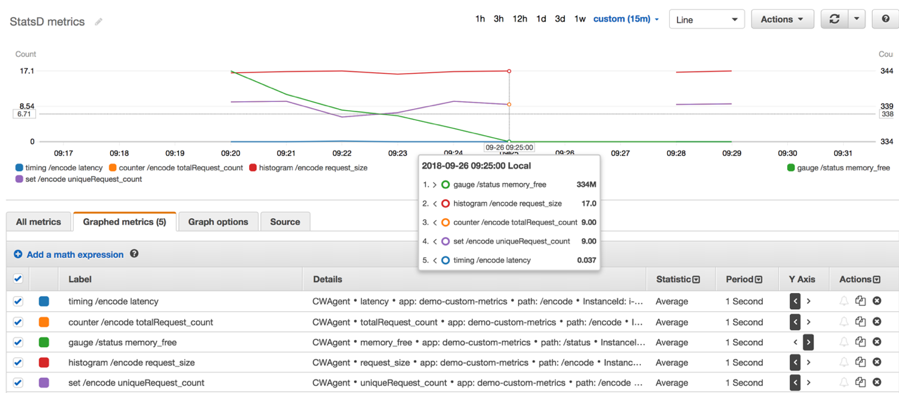Switch to the Graph options tab
The width and height of the screenshot is (899, 393).
(218, 221)
